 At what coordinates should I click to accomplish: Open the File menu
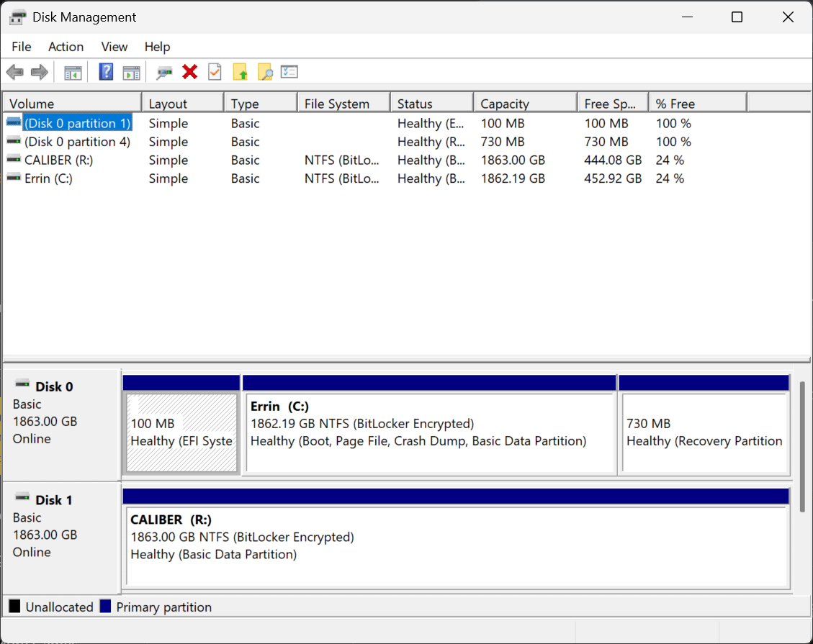(x=22, y=47)
